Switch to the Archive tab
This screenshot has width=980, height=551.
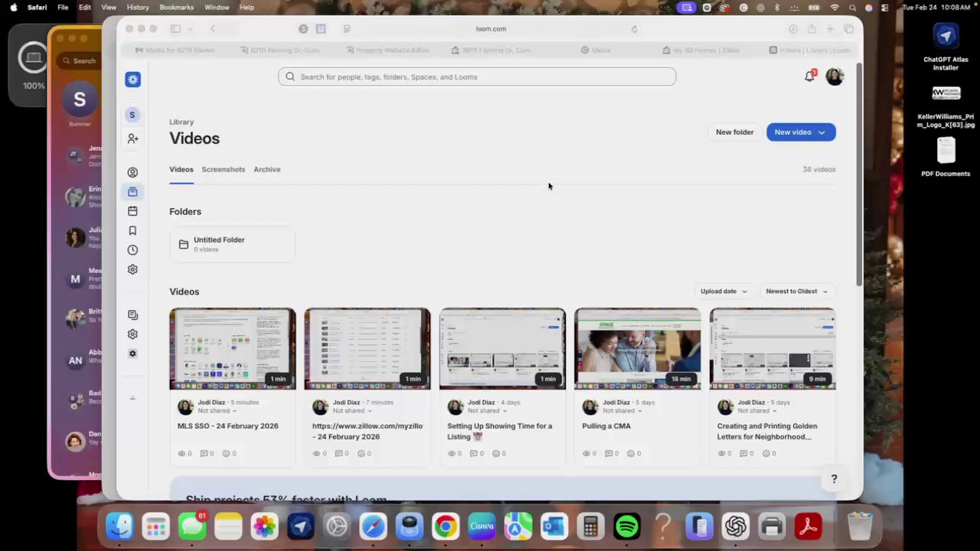click(267, 170)
